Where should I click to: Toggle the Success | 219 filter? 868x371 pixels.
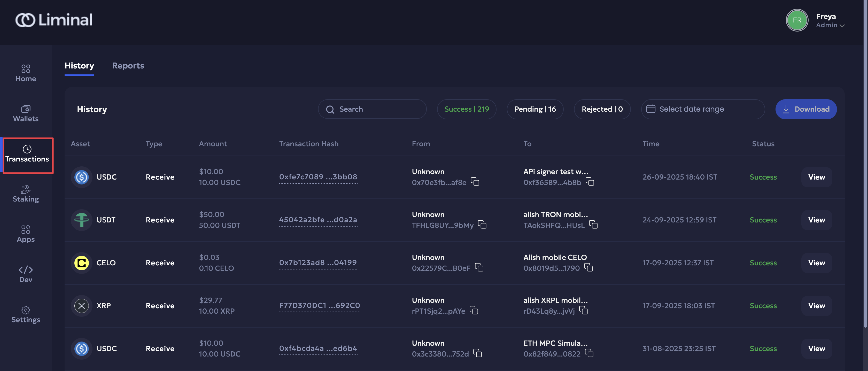click(x=466, y=109)
